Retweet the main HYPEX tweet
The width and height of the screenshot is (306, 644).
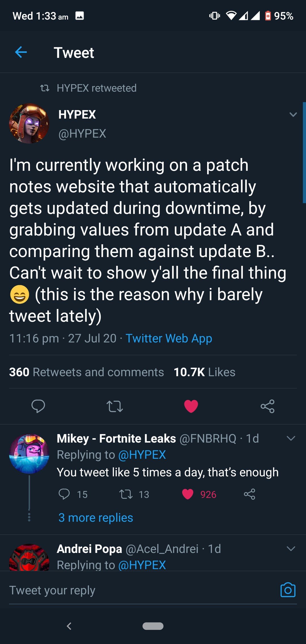(114, 406)
